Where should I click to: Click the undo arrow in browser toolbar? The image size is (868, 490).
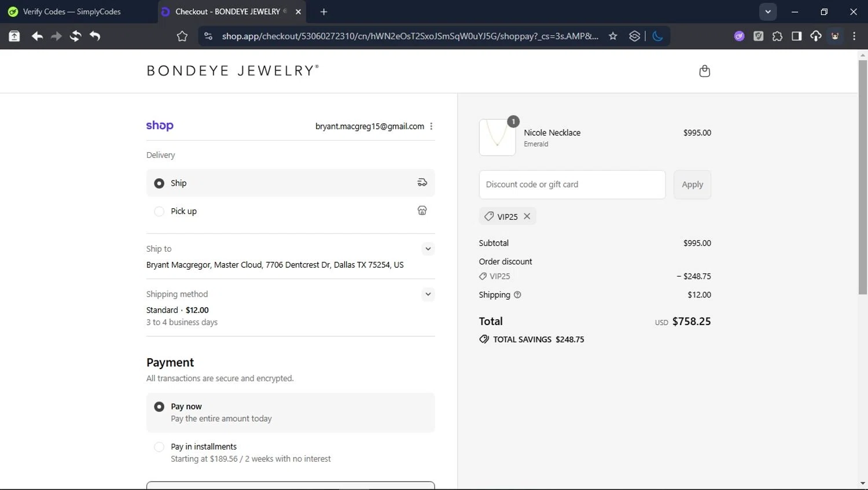point(95,36)
